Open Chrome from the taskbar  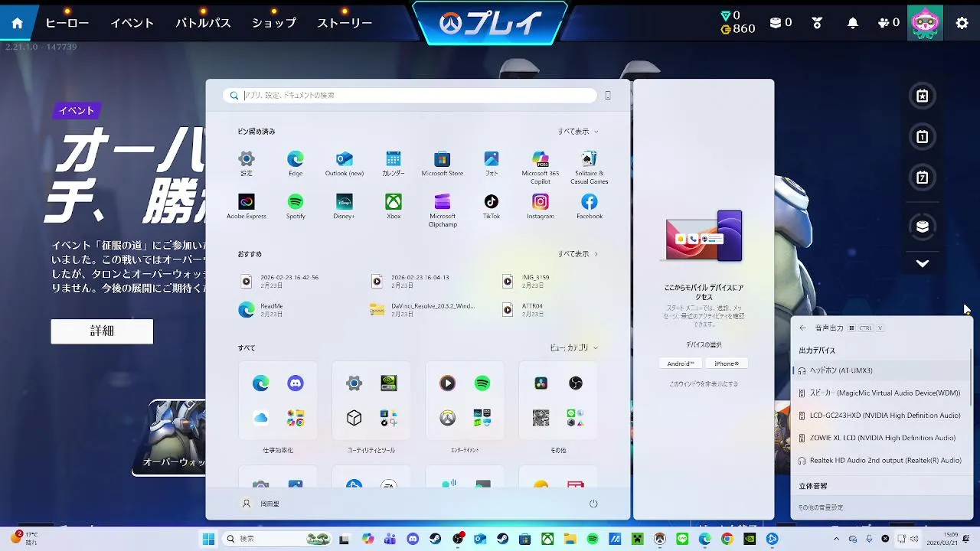pos(727,539)
